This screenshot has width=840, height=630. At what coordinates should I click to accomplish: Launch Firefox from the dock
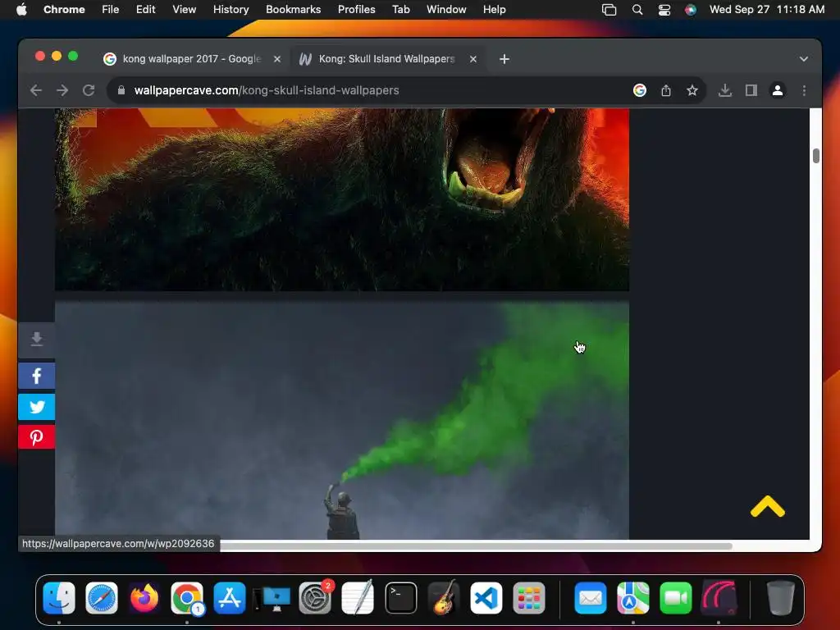tap(144, 597)
